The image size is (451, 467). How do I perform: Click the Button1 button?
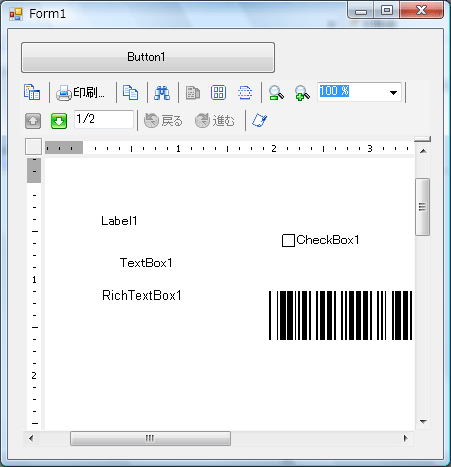click(148, 57)
